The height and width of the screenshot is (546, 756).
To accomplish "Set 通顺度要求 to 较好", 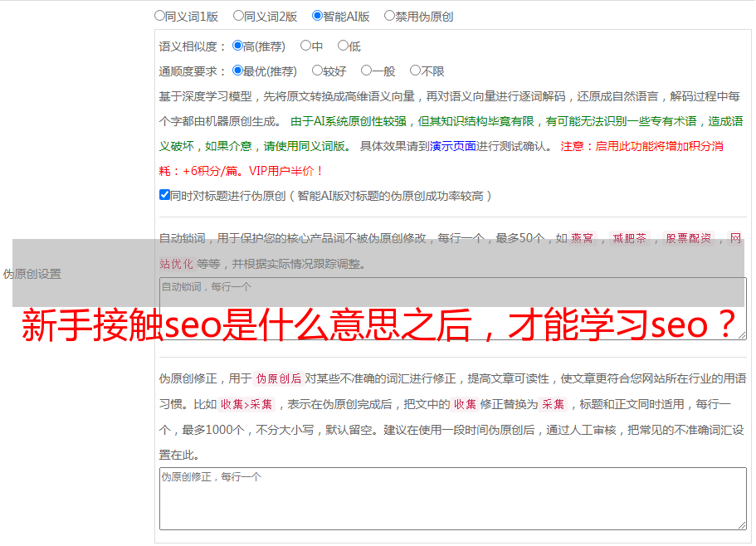I will (x=317, y=71).
